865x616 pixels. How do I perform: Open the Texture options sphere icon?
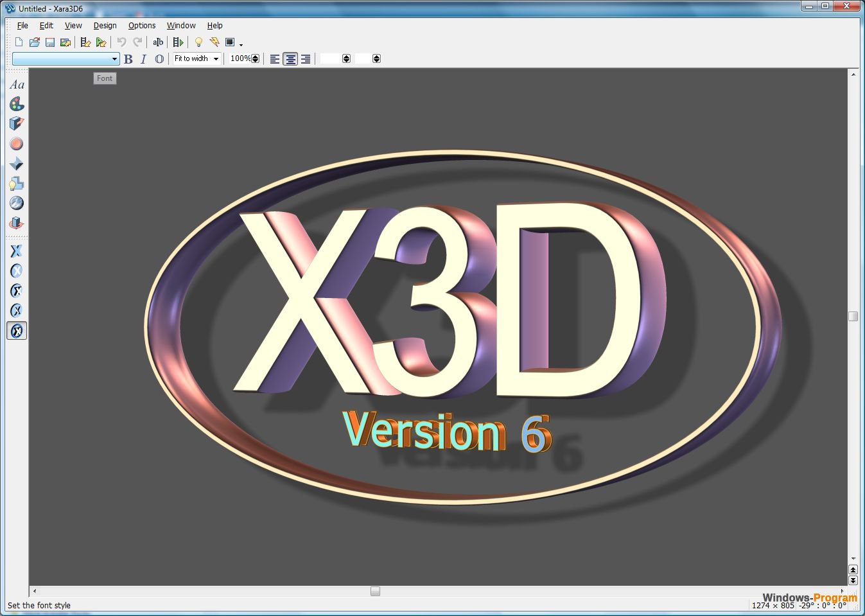[x=17, y=204]
